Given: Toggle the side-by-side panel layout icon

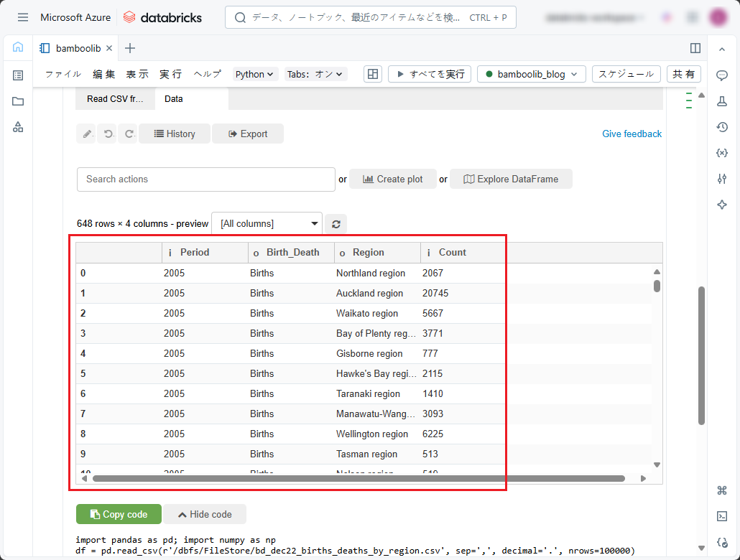Looking at the screenshot, I should click(x=695, y=48).
